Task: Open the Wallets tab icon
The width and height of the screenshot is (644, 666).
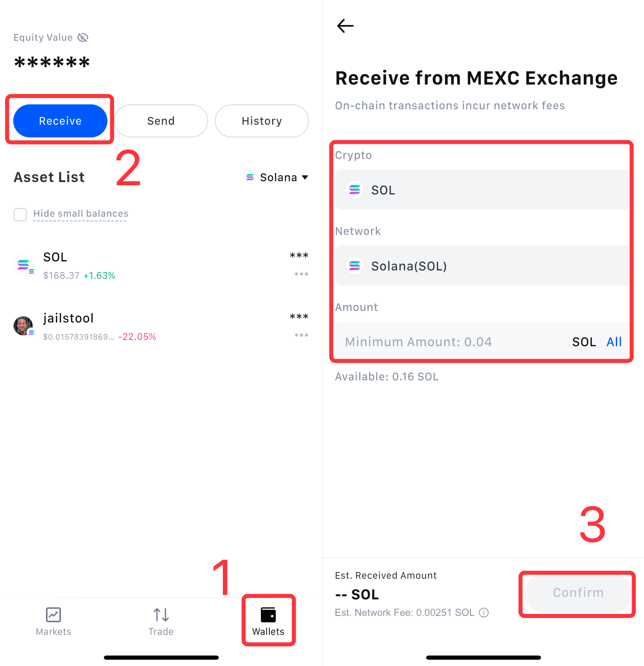Action: (x=268, y=615)
